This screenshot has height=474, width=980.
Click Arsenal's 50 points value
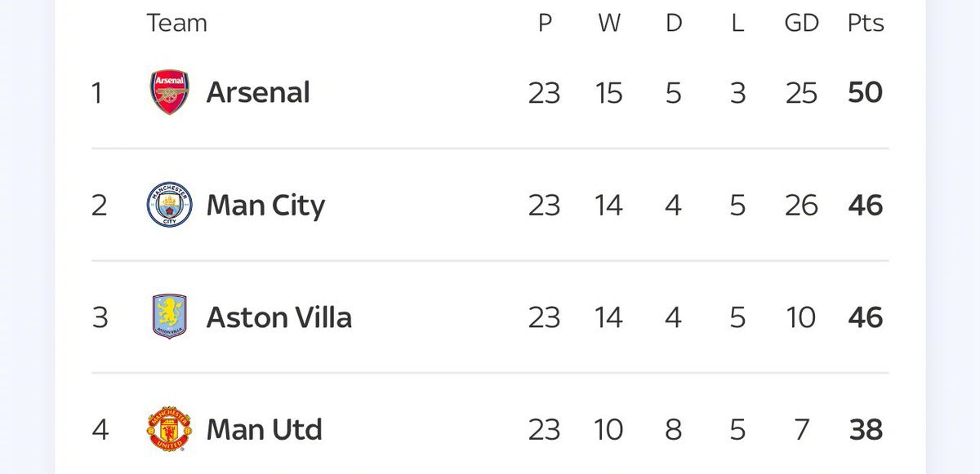pyautogui.click(x=866, y=92)
